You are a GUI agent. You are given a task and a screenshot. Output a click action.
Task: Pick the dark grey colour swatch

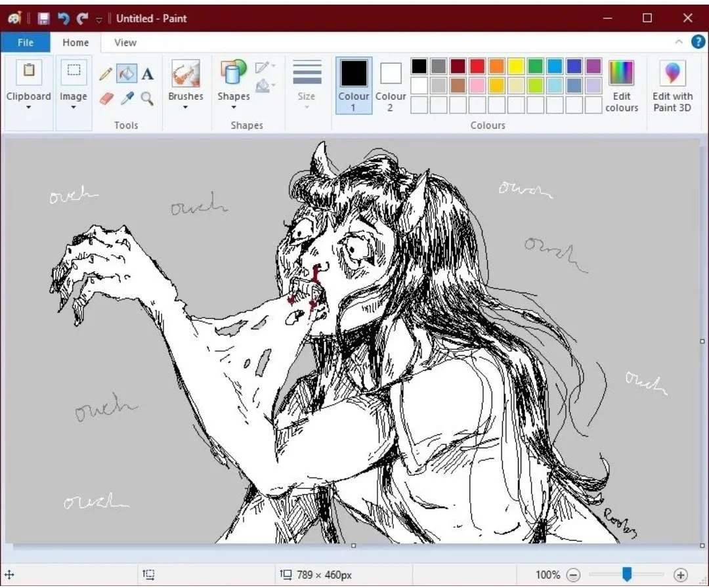(x=439, y=66)
